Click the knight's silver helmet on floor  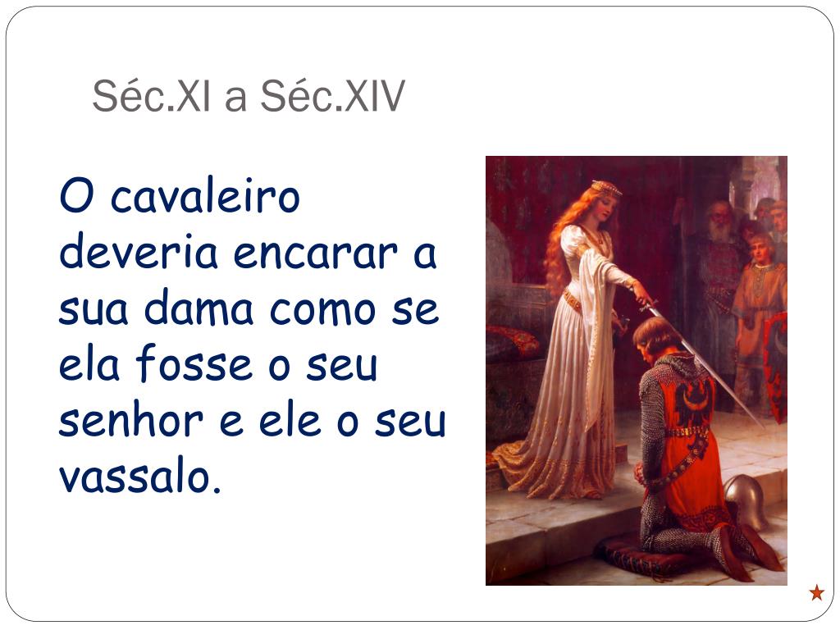tap(746, 501)
